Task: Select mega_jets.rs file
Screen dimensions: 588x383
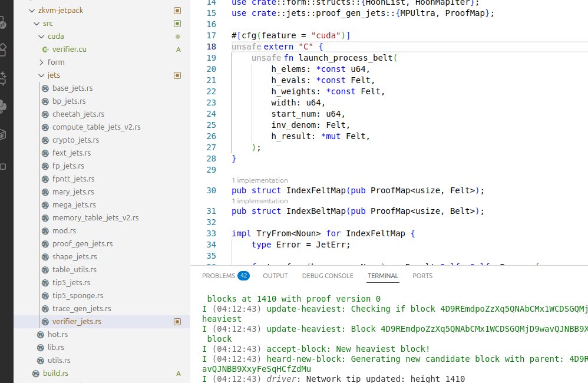Action: point(74,205)
